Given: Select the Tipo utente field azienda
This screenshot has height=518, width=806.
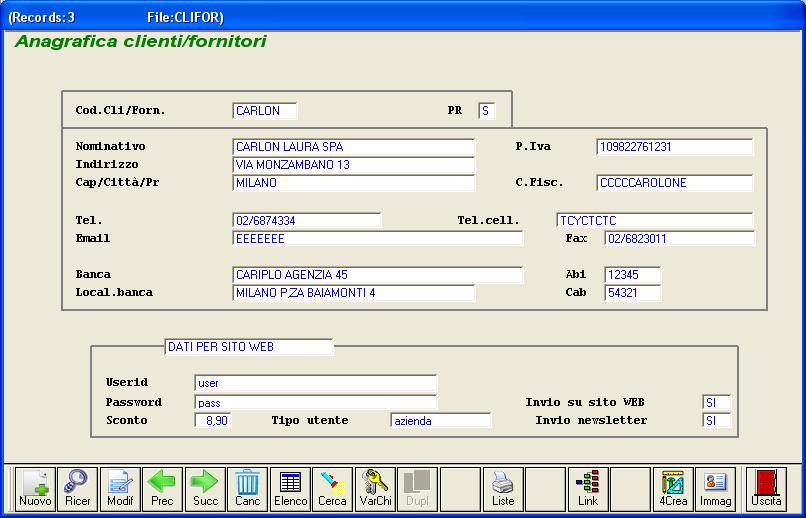Looking at the screenshot, I should (441, 421).
